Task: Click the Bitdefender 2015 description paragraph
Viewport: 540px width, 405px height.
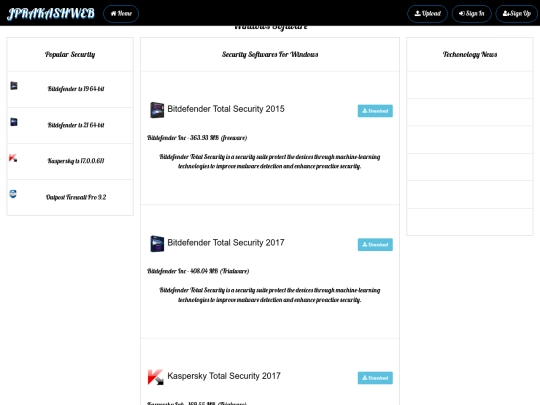Action: pos(270,162)
